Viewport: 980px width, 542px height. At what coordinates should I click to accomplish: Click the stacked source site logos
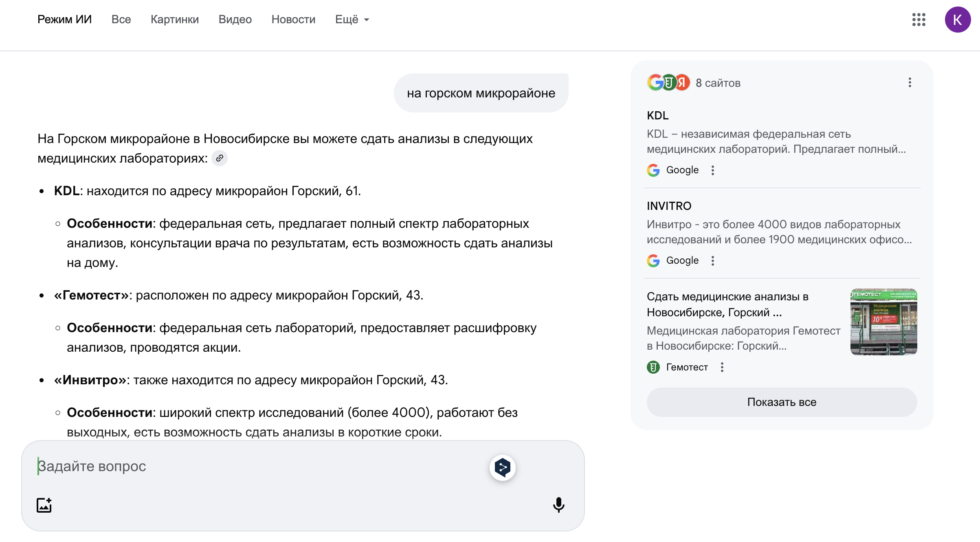668,83
